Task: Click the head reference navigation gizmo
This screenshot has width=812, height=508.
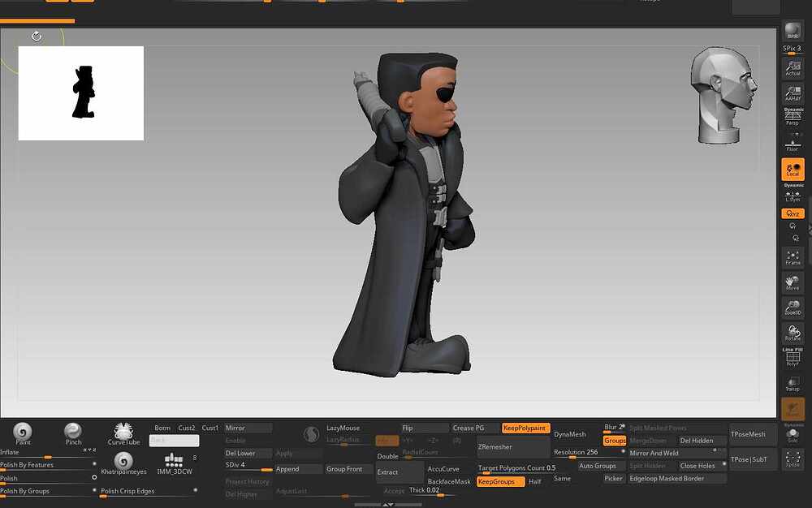Action: (723, 95)
